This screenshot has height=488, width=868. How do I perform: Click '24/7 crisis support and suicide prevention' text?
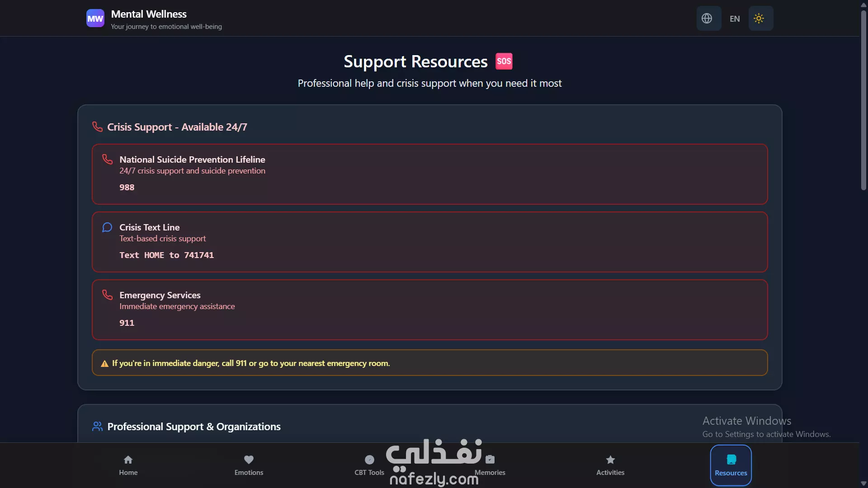pos(192,171)
